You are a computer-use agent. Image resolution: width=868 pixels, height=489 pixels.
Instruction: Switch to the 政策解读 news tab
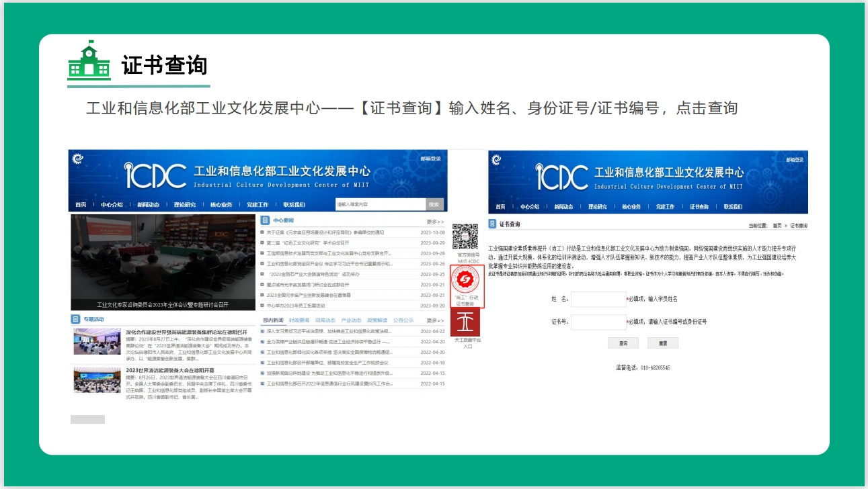click(x=377, y=320)
